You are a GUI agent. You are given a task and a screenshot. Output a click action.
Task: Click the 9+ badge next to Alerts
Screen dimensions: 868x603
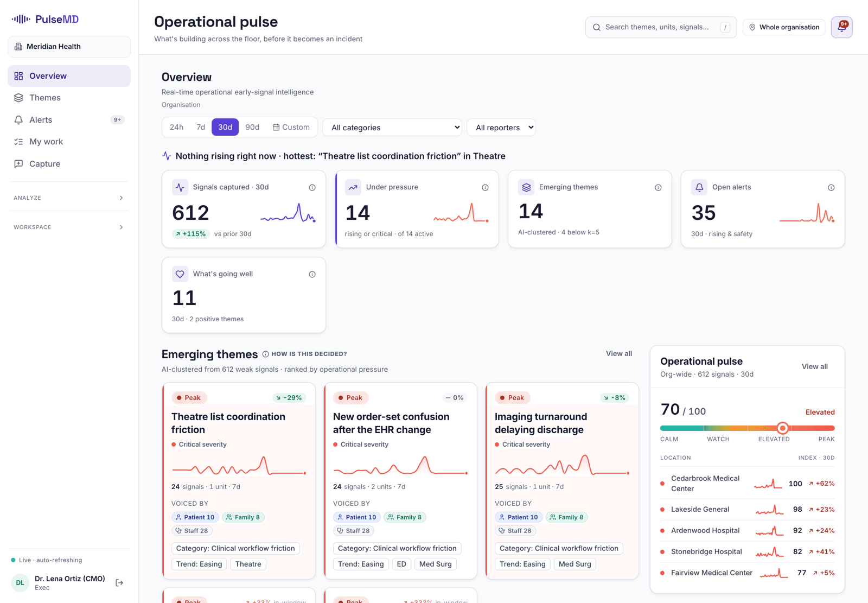(117, 120)
